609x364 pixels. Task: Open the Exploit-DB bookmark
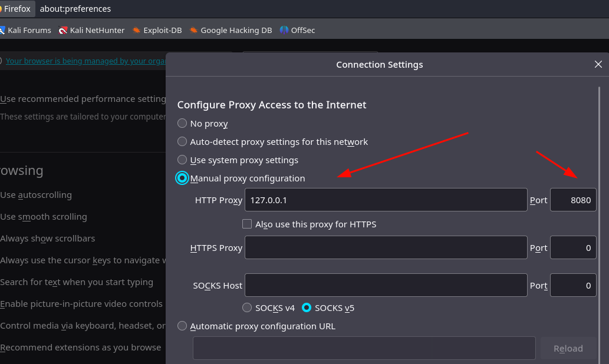(x=157, y=30)
